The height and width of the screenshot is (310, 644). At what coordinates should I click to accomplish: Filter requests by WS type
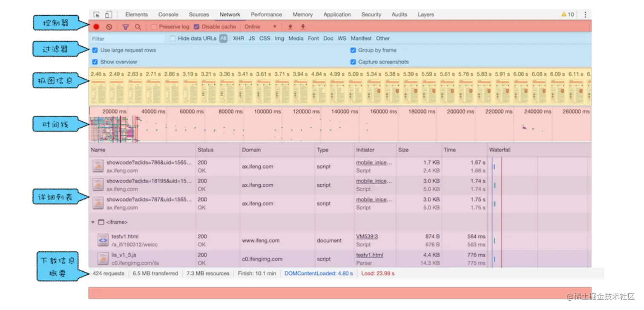click(x=342, y=38)
